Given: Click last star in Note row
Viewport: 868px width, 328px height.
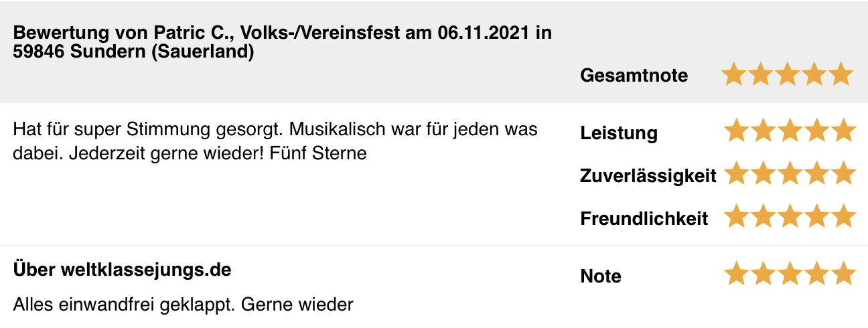Looking at the screenshot, I should [844, 274].
